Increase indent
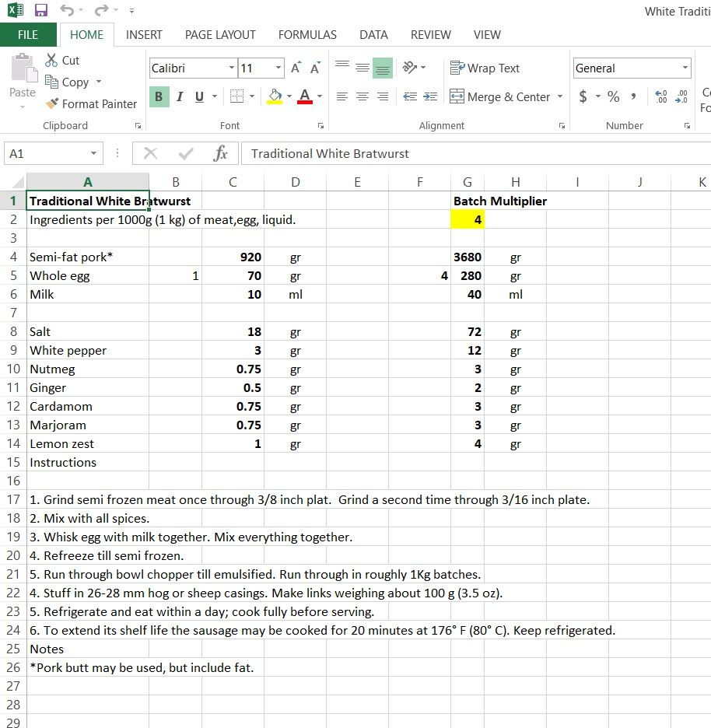 pos(430,96)
